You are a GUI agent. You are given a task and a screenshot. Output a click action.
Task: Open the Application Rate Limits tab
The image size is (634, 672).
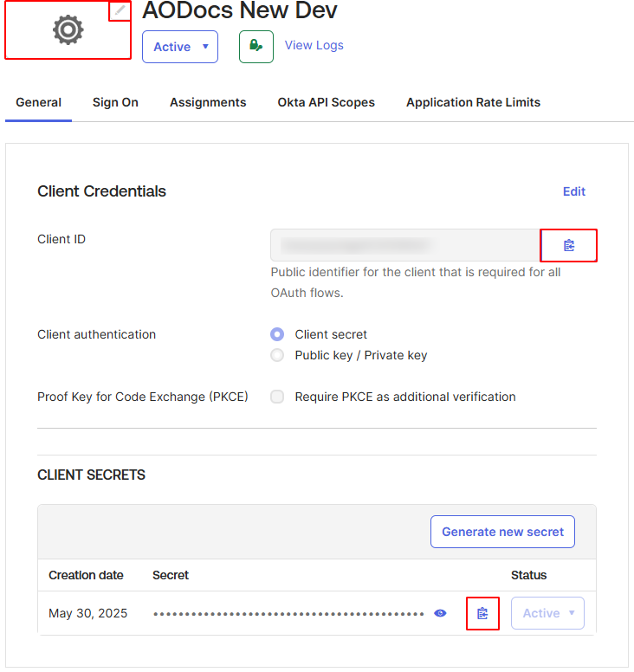click(473, 102)
